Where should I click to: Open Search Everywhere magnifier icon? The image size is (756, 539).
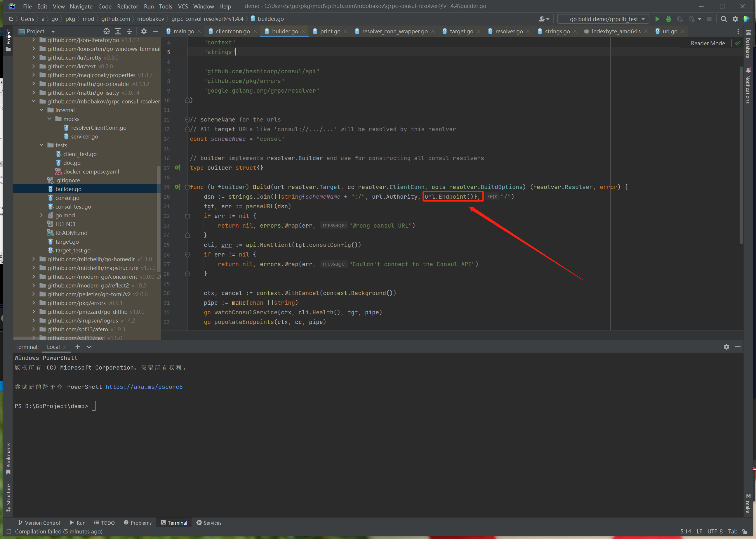[x=724, y=19]
